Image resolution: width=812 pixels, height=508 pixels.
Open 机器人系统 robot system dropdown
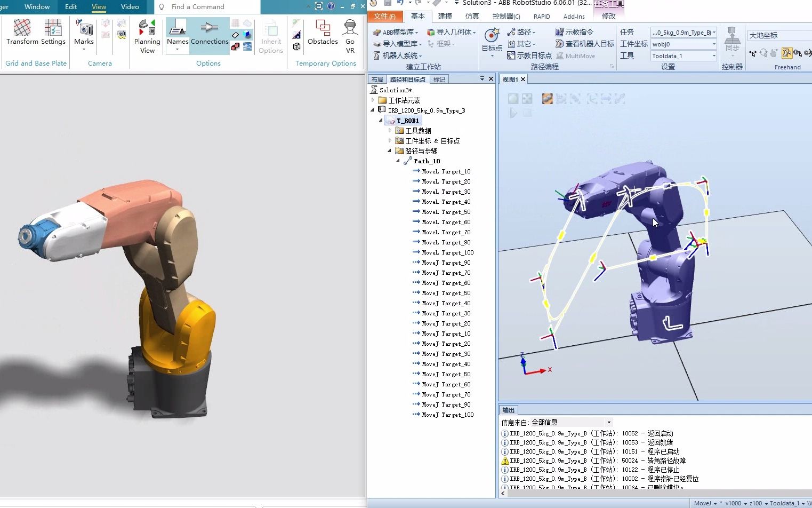click(397, 55)
